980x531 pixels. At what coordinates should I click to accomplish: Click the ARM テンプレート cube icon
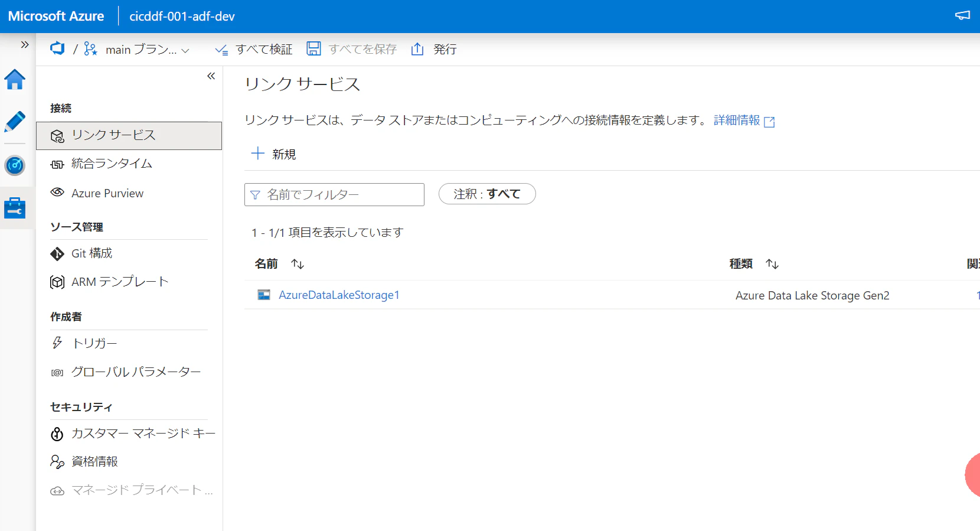57,282
